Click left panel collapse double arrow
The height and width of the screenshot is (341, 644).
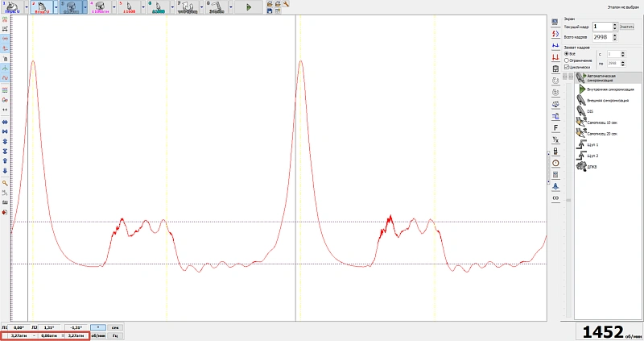(x=565, y=77)
